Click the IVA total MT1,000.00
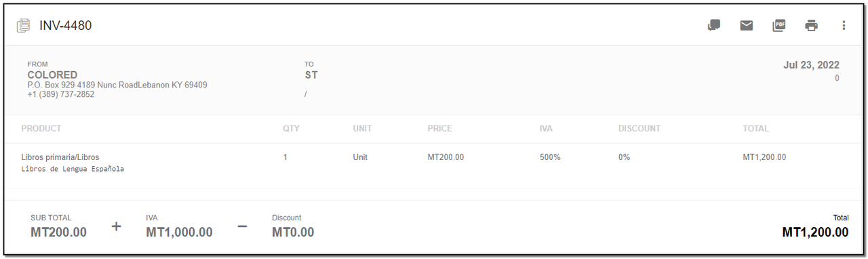 point(179,232)
